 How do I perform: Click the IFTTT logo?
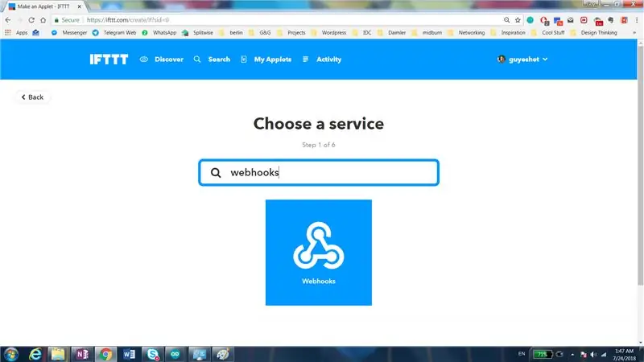point(109,60)
